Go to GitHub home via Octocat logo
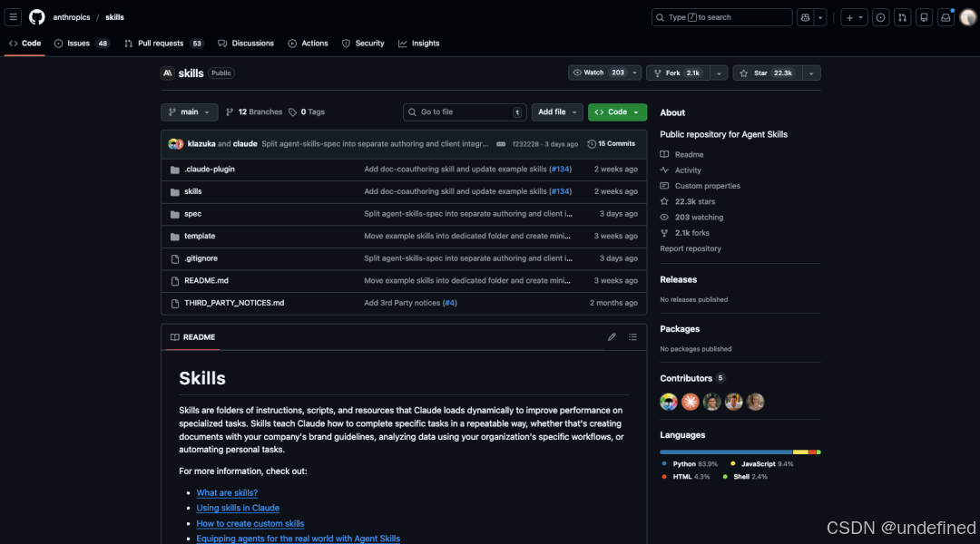 click(x=37, y=17)
